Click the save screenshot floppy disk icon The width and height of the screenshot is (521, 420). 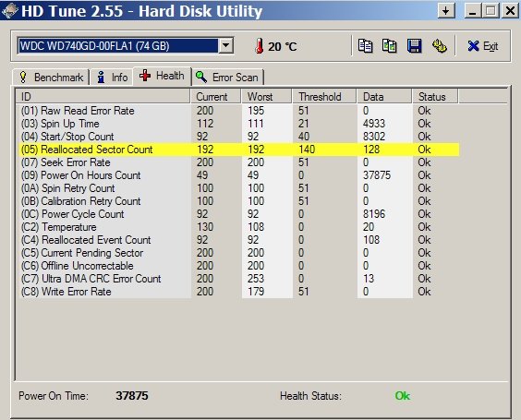click(x=414, y=46)
